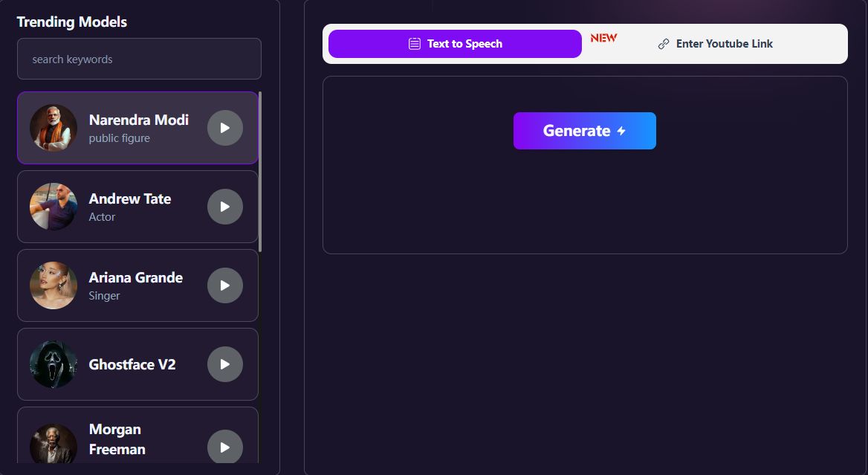The image size is (868, 475).
Task: Select the Ghostface V2 name text
Action: [x=132, y=364]
